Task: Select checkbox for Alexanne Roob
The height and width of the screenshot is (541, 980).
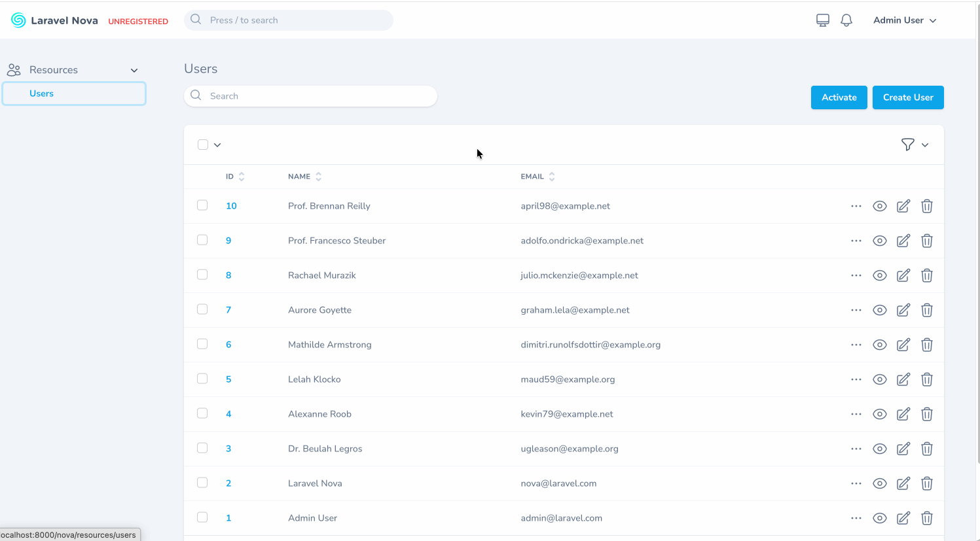Action: point(202,413)
